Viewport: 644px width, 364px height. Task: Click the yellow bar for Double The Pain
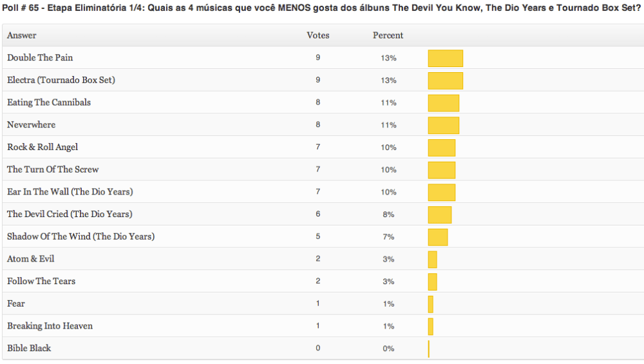(x=445, y=58)
